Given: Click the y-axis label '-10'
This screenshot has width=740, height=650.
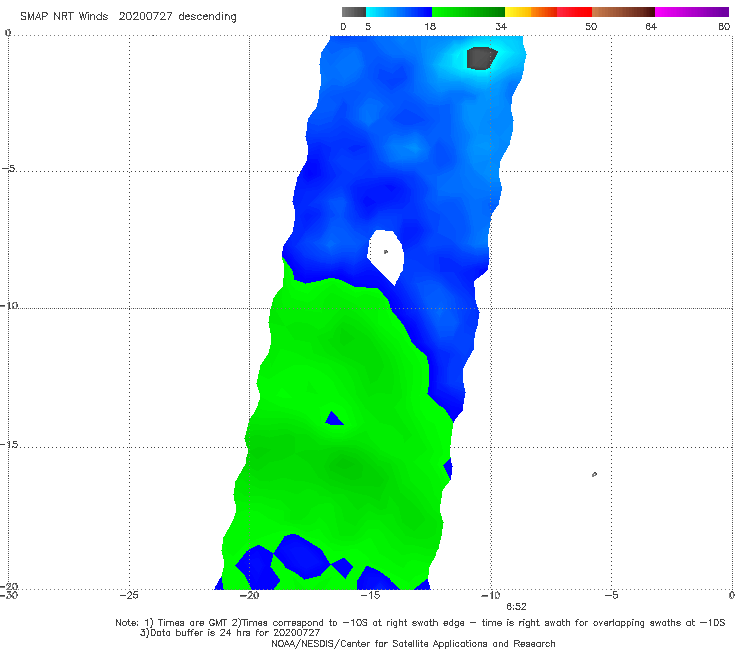Looking at the screenshot, I should [9, 305].
